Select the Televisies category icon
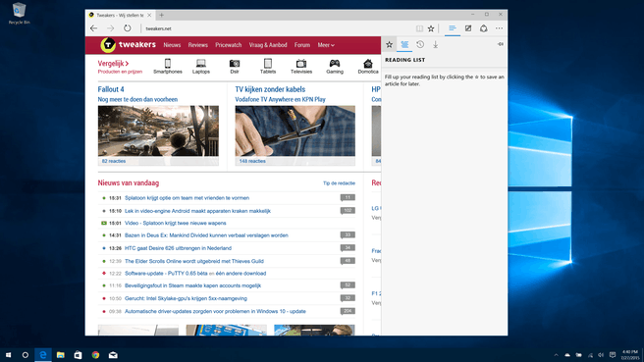 tap(301, 66)
